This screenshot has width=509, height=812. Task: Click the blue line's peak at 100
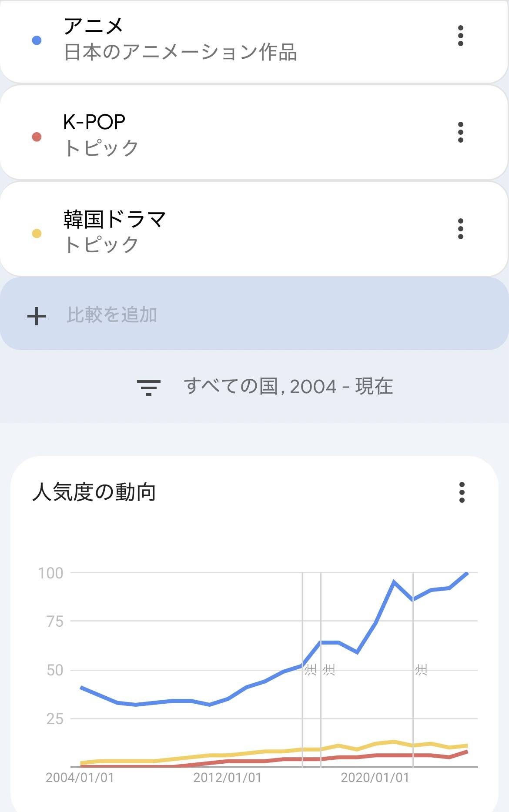point(467,573)
